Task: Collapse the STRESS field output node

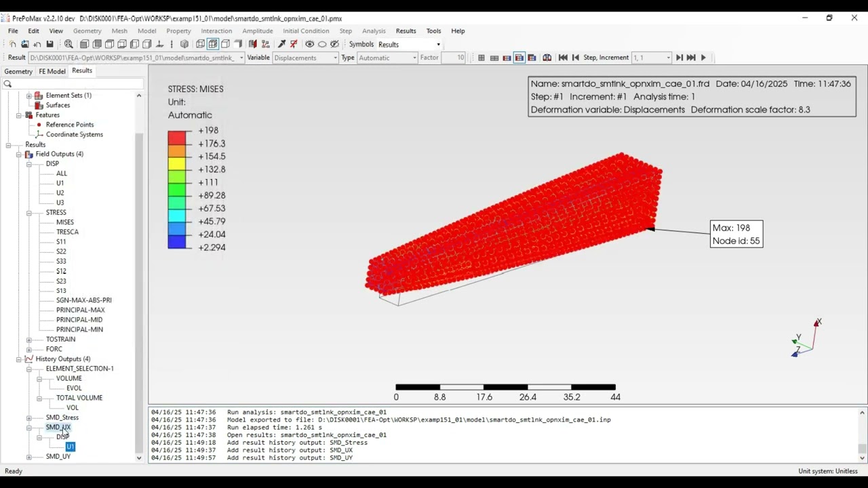Action: click(x=29, y=213)
